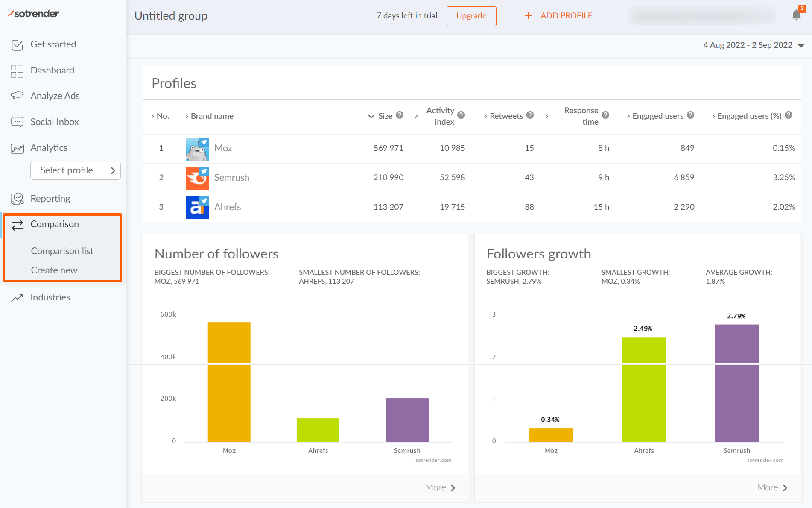Click the Response time help icon
The image size is (812, 508).
pyautogui.click(x=605, y=115)
